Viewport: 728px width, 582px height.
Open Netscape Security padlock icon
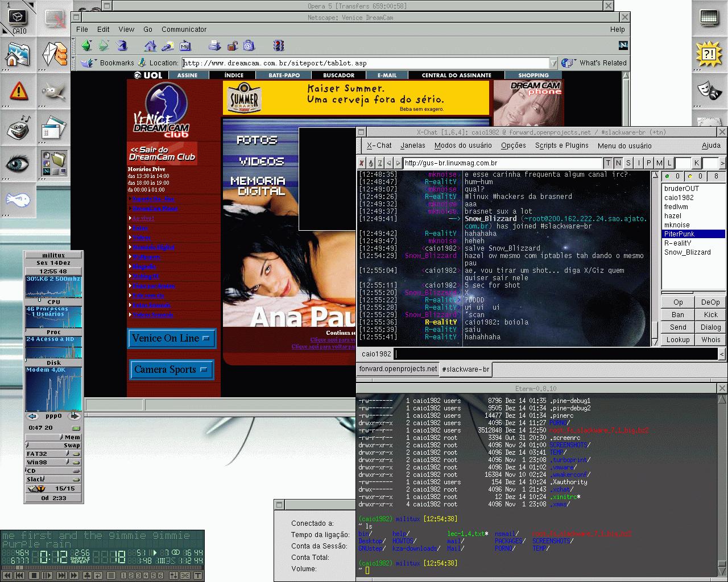(x=232, y=46)
